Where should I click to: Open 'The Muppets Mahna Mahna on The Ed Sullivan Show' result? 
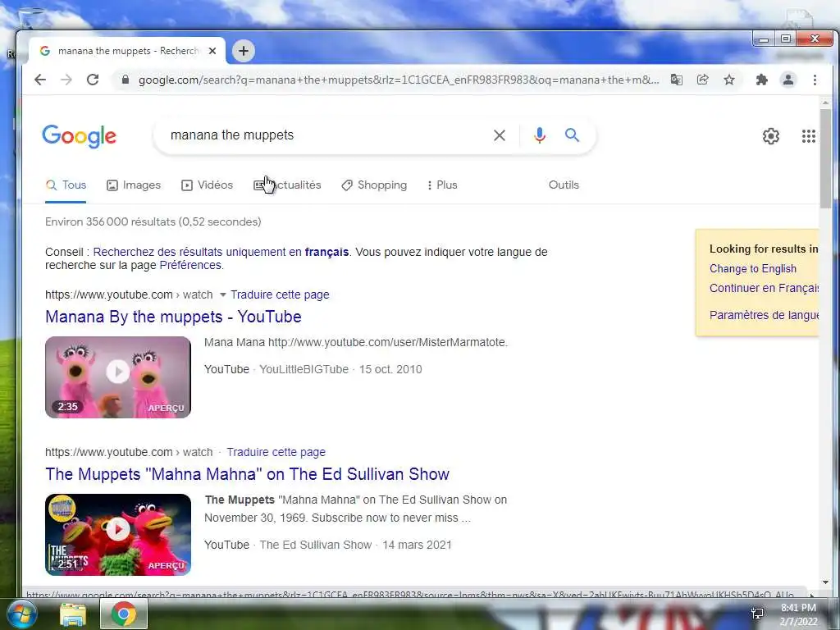(247, 474)
